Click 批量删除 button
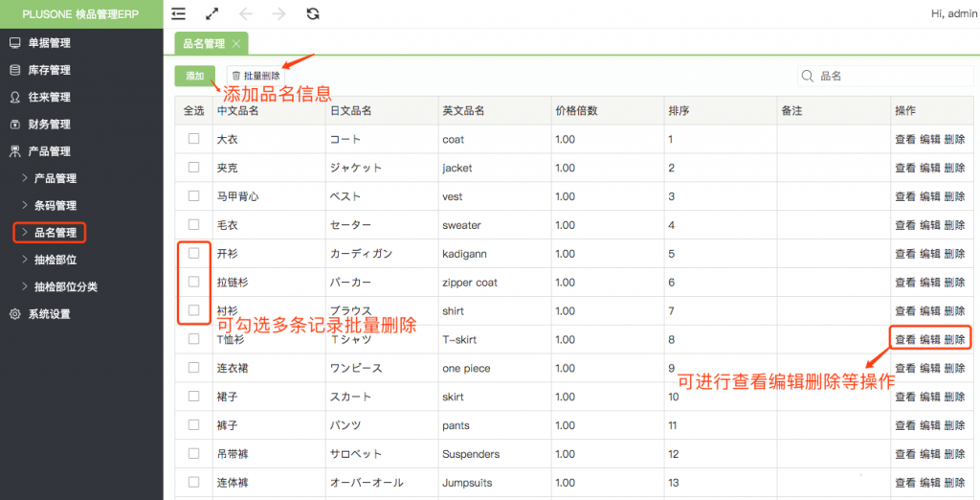 [x=256, y=76]
